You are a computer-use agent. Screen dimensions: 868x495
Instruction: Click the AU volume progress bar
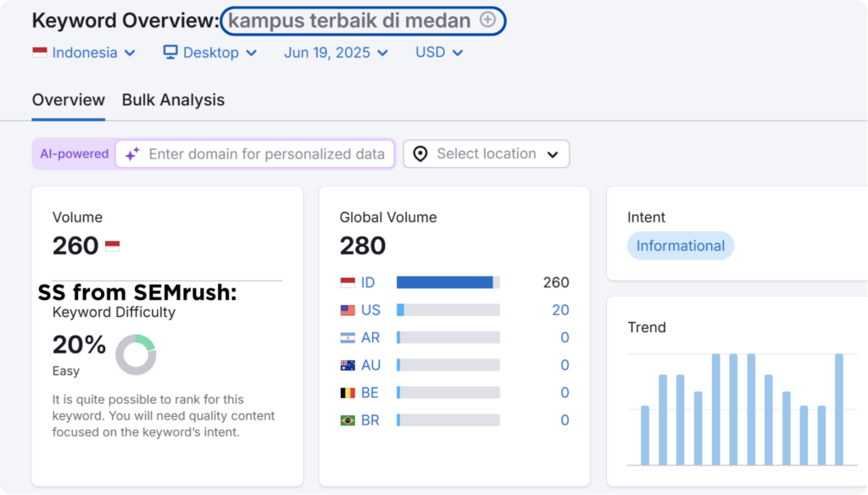coord(448,365)
